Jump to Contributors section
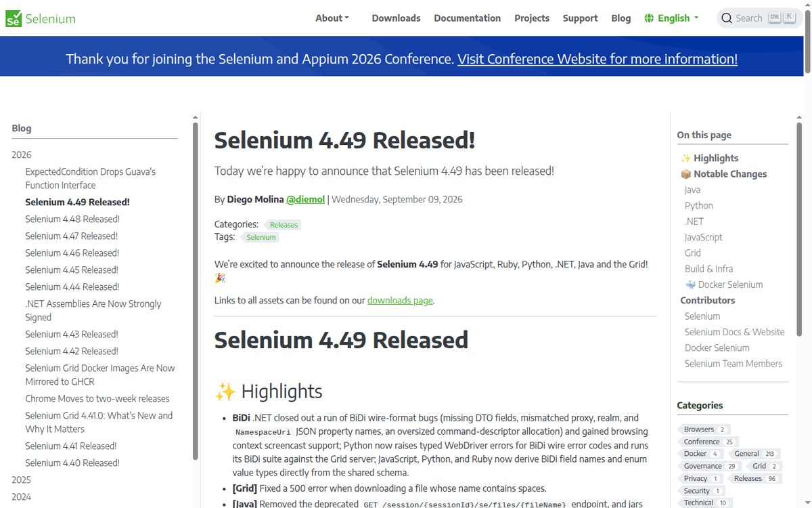Screen dimensions: 812x508 click(707, 300)
